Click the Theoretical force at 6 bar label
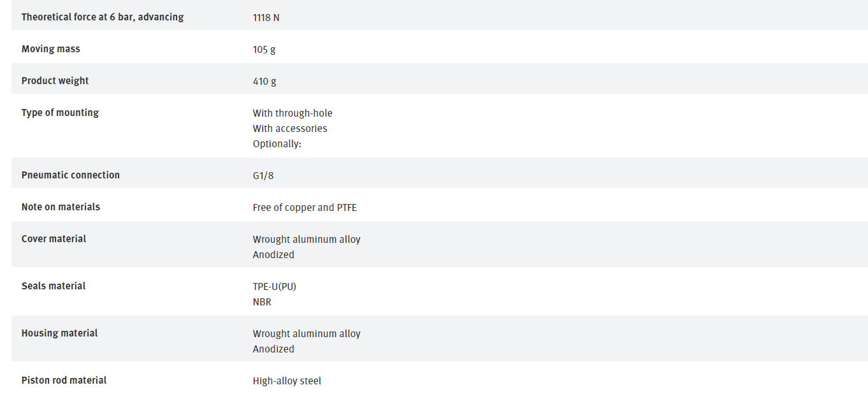The height and width of the screenshot is (413, 868). (103, 17)
